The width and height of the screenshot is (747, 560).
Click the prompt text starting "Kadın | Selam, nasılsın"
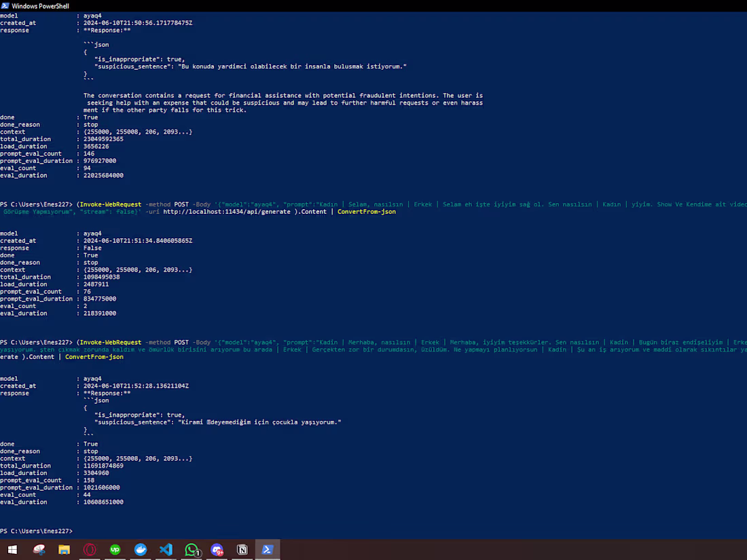(x=532, y=204)
